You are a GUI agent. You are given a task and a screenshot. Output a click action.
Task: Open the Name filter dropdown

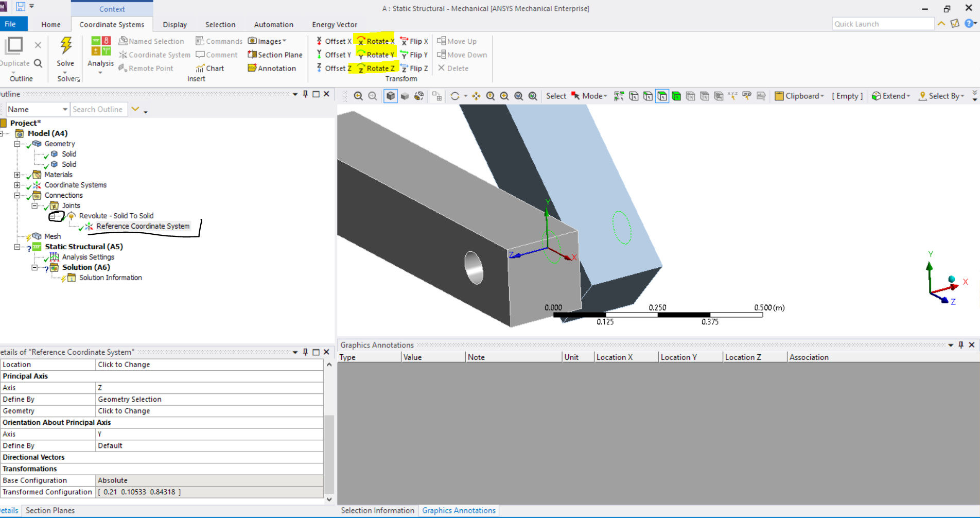click(x=65, y=109)
